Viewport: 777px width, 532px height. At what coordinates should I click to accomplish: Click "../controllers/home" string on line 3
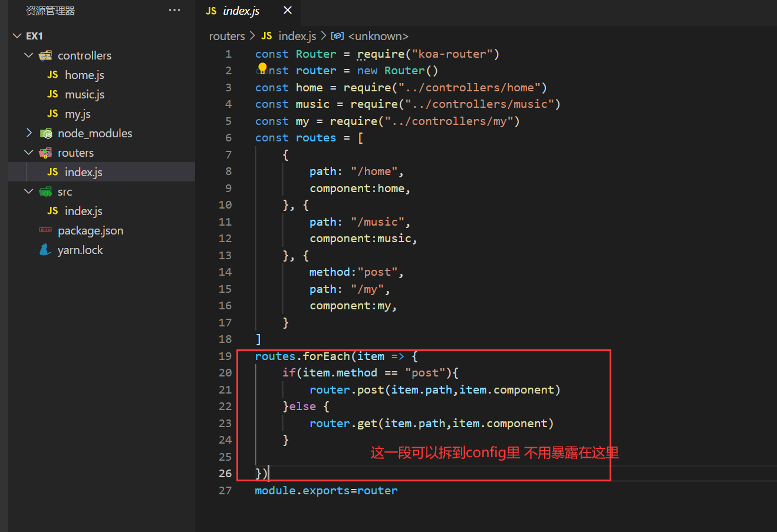[x=469, y=87]
